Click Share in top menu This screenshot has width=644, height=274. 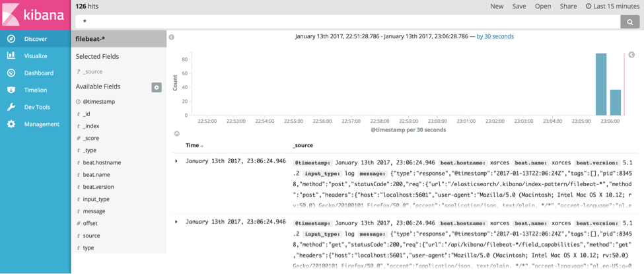point(569,6)
